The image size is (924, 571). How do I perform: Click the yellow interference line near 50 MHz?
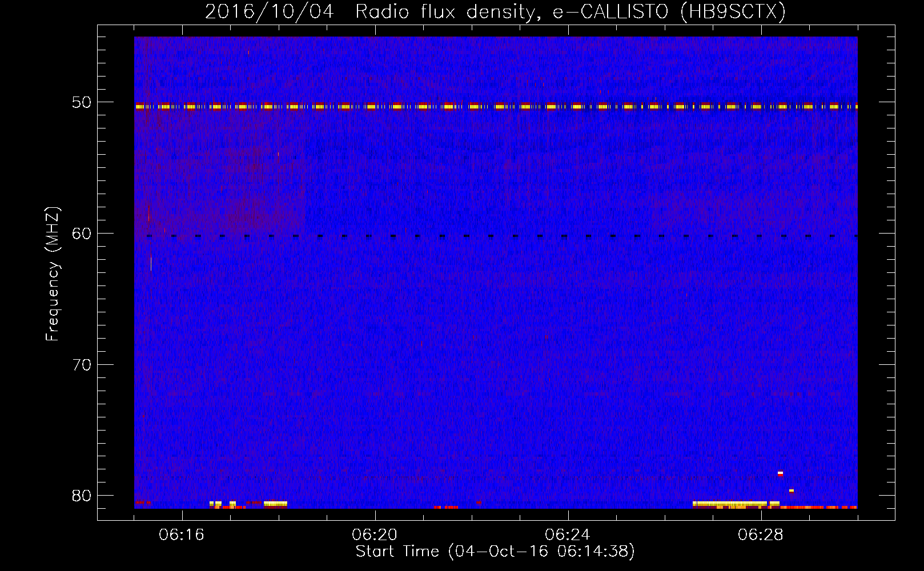[496, 106]
